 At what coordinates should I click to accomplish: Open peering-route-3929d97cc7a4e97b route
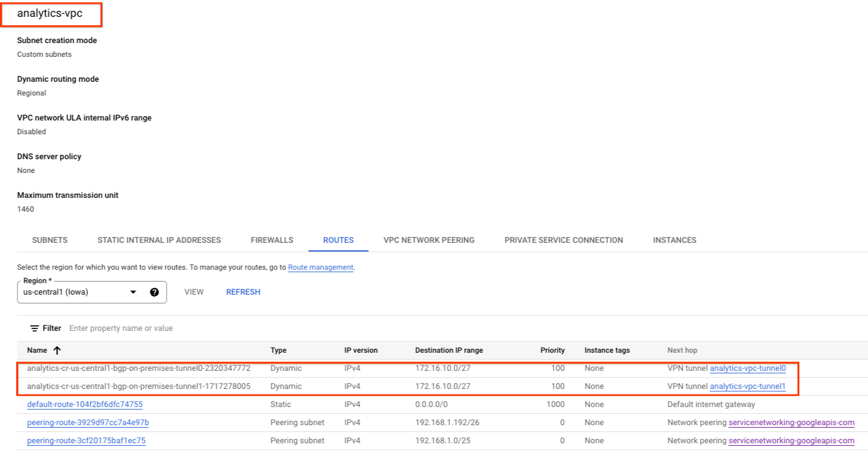[x=88, y=423]
